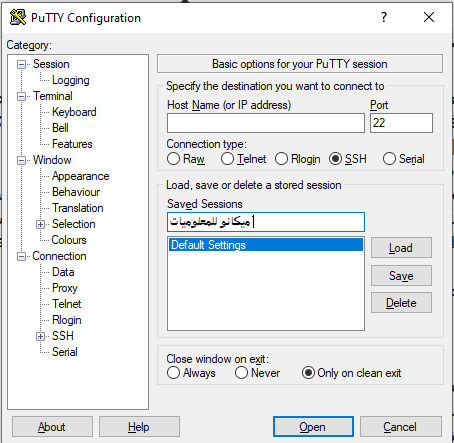Screen dimensions: 454x443
Task: Click the question mark help icon
Action: click(x=384, y=17)
